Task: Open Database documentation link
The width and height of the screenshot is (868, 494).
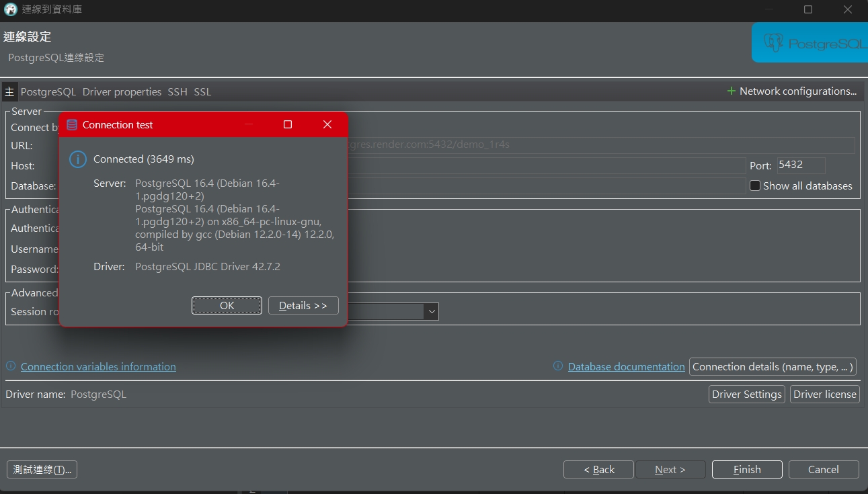Action: (x=627, y=366)
